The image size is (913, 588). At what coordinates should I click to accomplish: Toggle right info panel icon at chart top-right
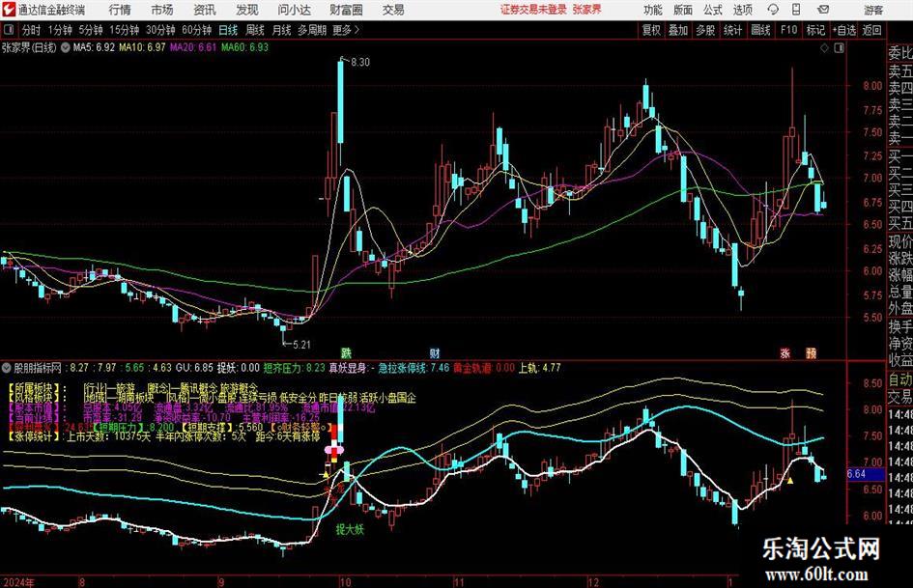pos(839,48)
